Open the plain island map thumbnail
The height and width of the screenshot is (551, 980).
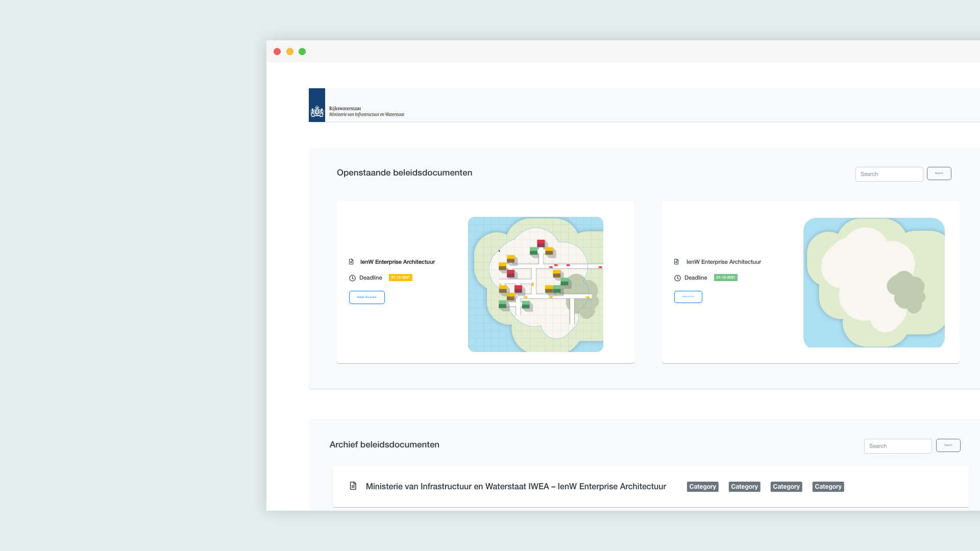coord(873,283)
